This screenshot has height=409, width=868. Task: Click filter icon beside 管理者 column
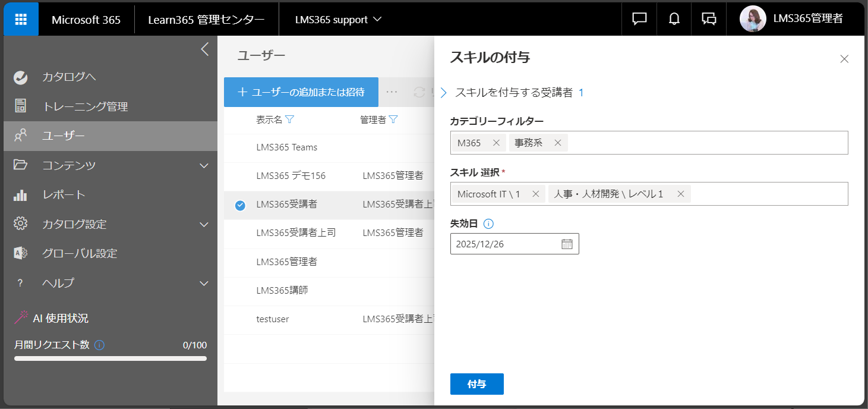(x=393, y=119)
